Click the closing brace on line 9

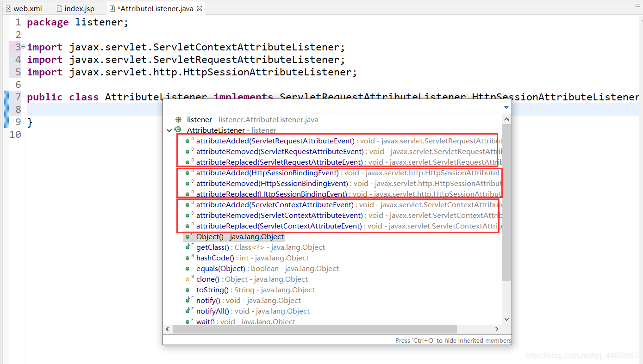click(30, 122)
